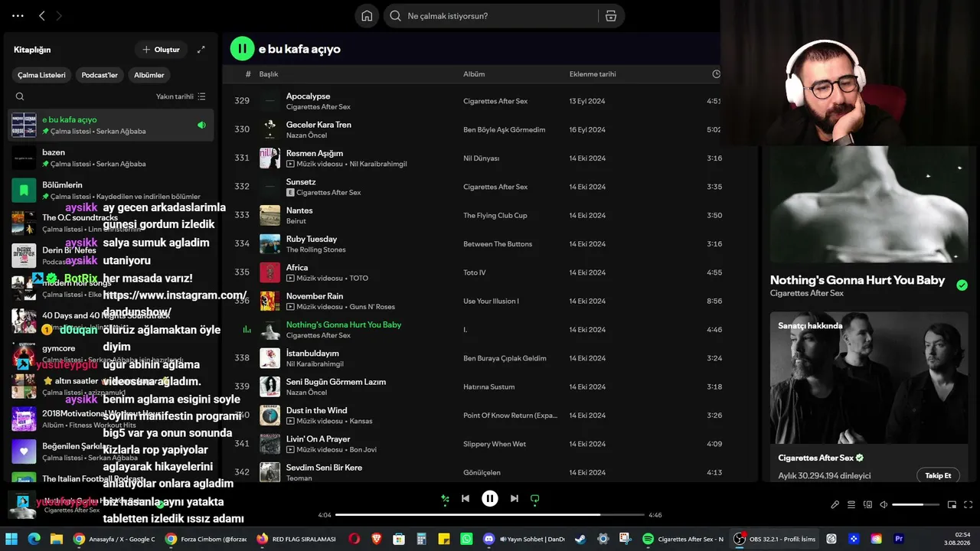This screenshot has height=551, width=980.
Task: Skip to the next track
Action: pyautogui.click(x=514, y=498)
